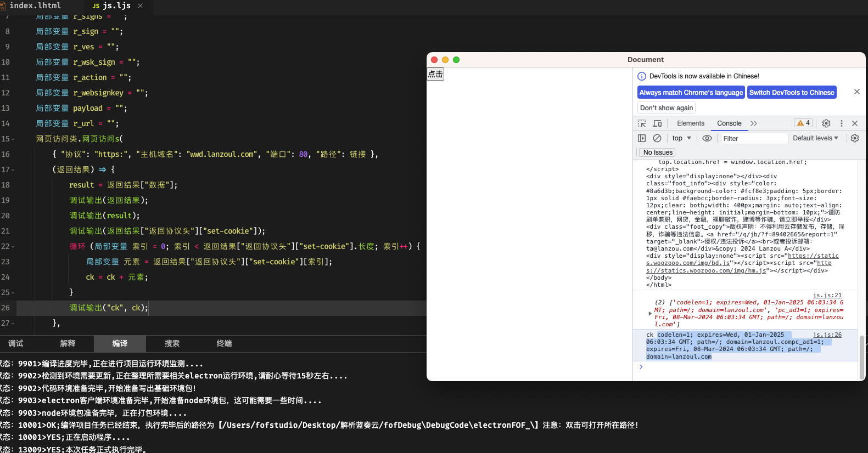This screenshot has width=868, height=453.
Task: Click the statics.woozooo.com hm.js script link
Action: tap(739, 267)
